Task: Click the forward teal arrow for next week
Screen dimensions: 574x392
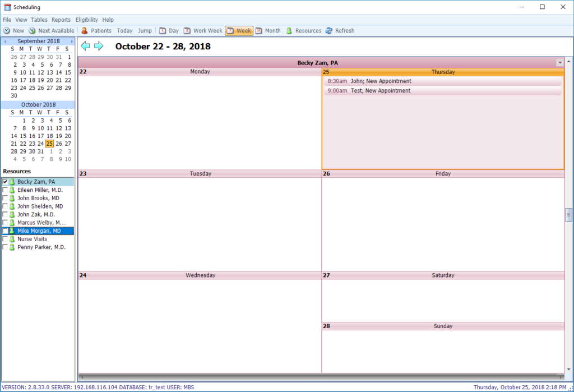Action: pyautogui.click(x=99, y=46)
